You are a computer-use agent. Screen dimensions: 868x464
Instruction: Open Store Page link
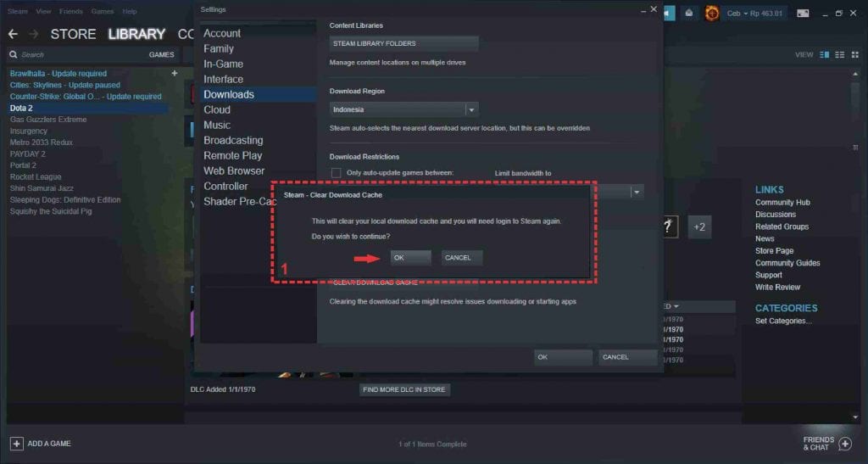pos(774,251)
